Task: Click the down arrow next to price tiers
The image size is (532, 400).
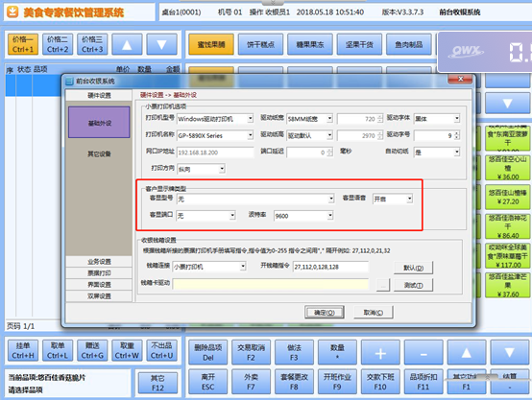Action: click(161, 44)
